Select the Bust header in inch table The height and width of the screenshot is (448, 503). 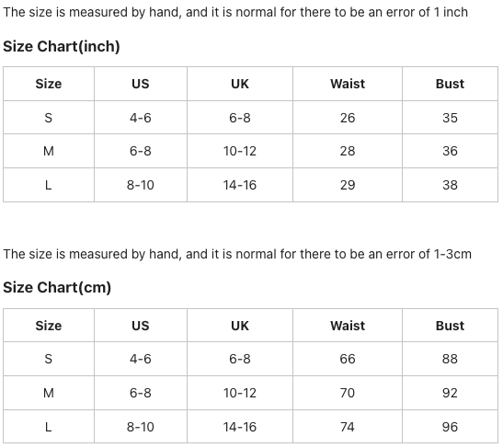[x=450, y=84]
